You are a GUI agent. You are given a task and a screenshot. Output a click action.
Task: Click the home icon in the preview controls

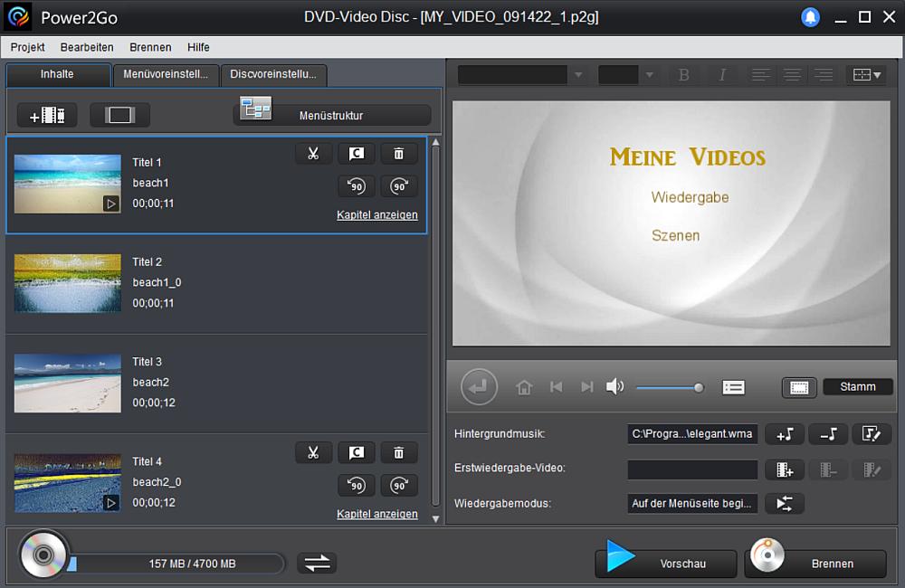pyautogui.click(x=524, y=386)
